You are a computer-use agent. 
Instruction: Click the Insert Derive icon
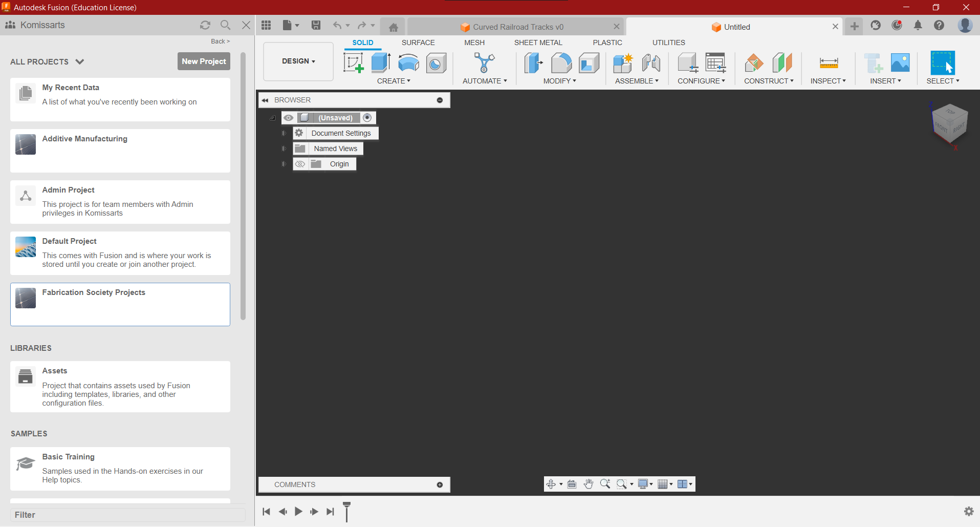point(873,63)
